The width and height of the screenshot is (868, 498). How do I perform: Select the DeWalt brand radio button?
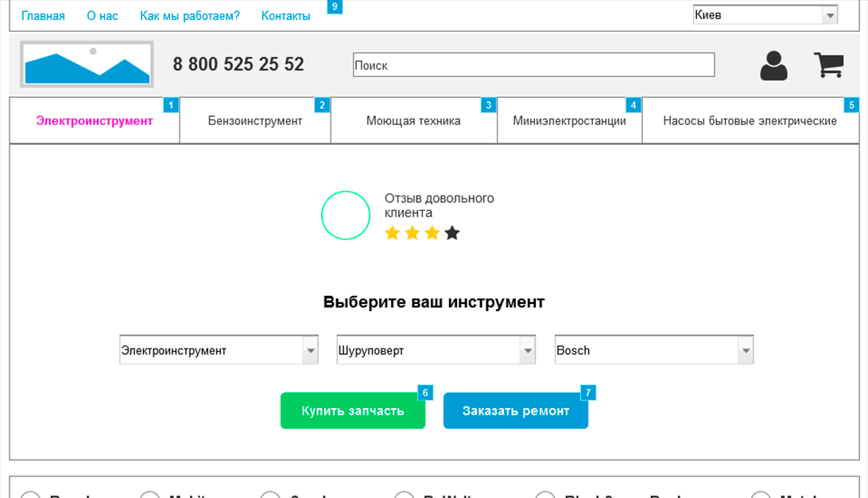click(405, 495)
